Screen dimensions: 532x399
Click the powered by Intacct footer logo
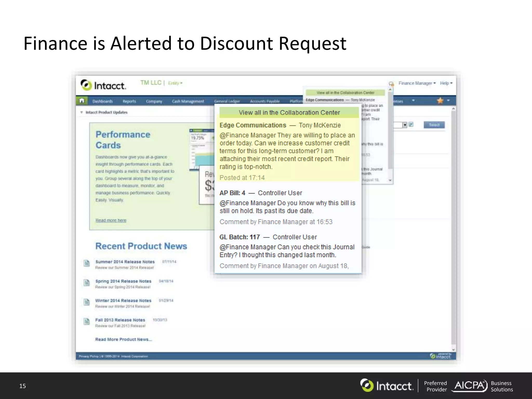(441, 356)
